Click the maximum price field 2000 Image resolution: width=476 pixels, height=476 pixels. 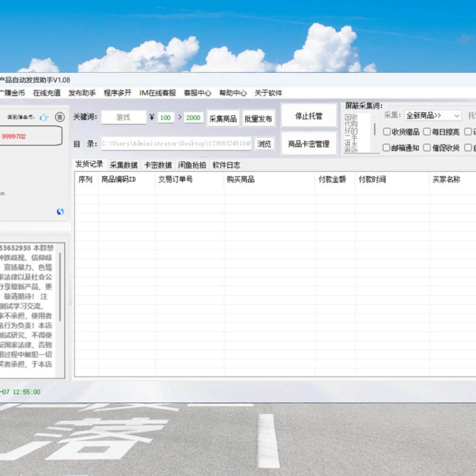pyautogui.click(x=193, y=118)
